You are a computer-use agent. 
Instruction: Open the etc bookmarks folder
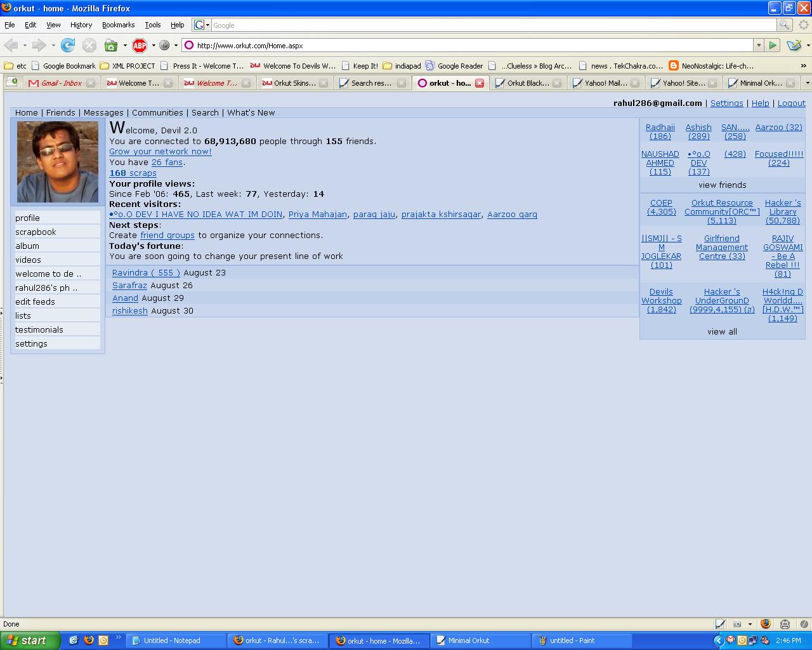coord(15,65)
